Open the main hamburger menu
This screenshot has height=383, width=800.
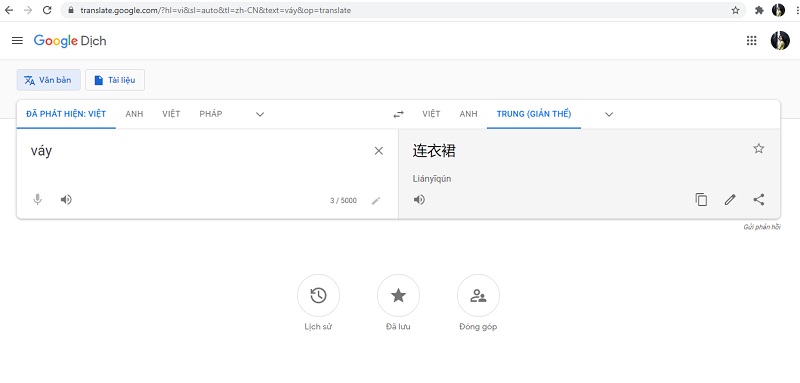click(17, 41)
